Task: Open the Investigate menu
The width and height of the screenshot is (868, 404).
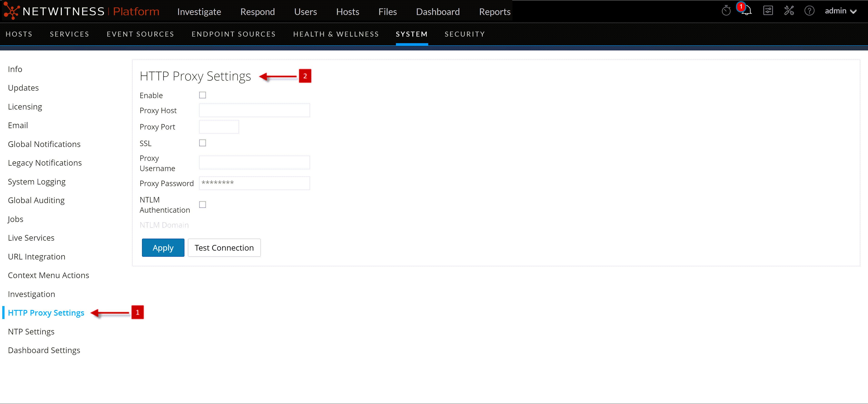Action: [199, 12]
